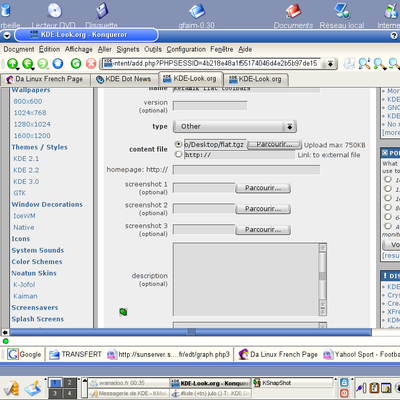Open the K menu launcher in panel
This screenshot has width=400, height=400.
coord(11,388)
